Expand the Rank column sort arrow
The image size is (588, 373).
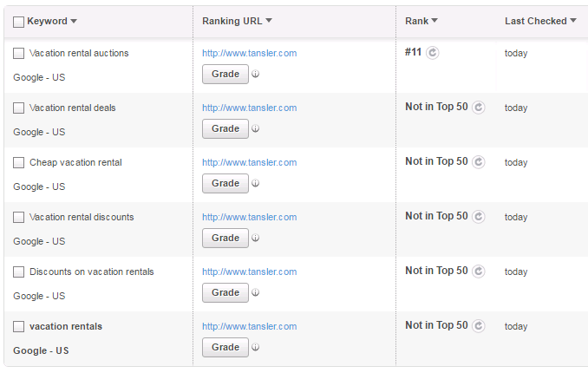[434, 21]
